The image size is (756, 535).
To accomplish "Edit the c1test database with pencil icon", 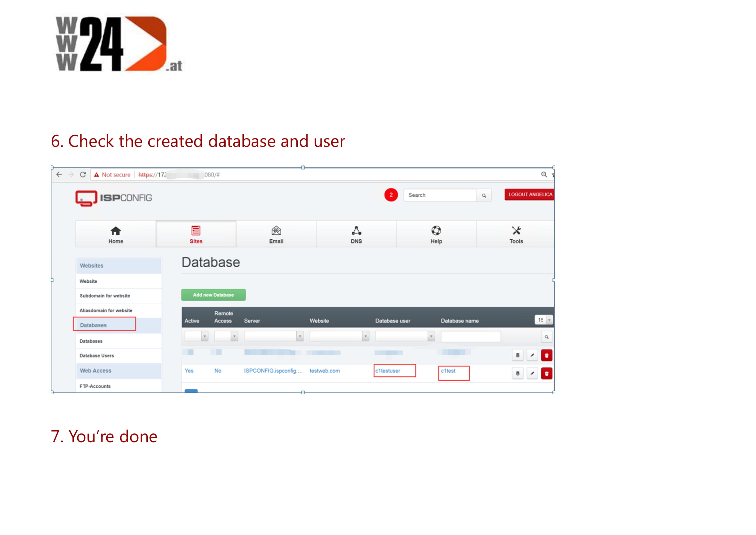I will [x=532, y=373].
